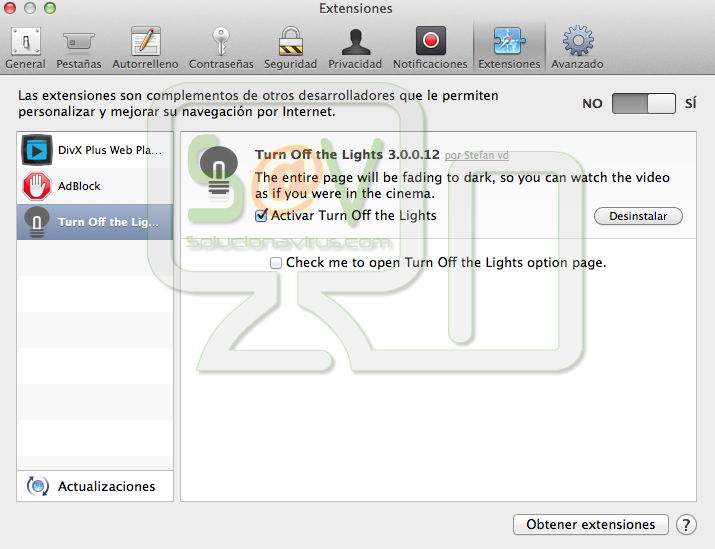Click the 'Turn Off the Lights 3.0.0.12' title
Screen dimensions: 715x549
tap(347, 155)
